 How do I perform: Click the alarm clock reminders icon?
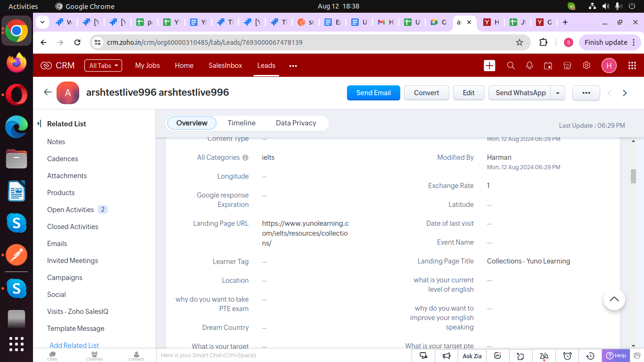pos(568,356)
